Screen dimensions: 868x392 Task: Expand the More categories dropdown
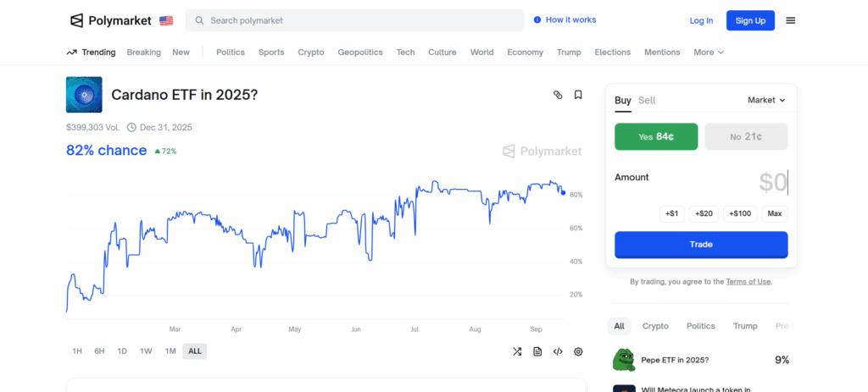pyautogui.click(x=709, y=52)
